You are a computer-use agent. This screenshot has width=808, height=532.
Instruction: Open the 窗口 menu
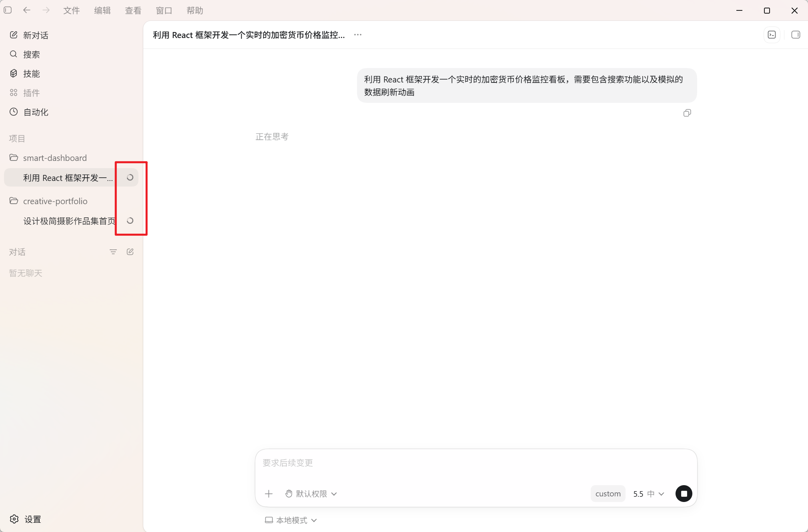click(x=164, y=10)
